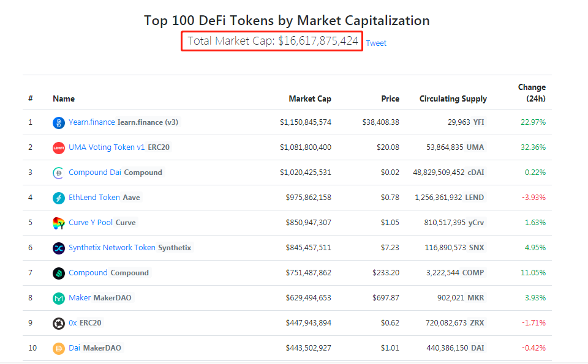Click the Compound Dai token icon
This screenshot has width=588, height=364.
[58, 173]
